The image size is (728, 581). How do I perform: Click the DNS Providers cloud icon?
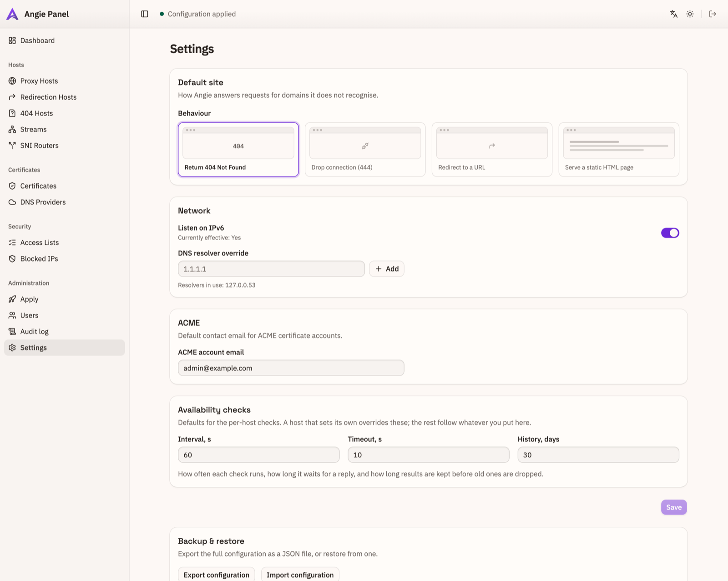tap(12, 202)
